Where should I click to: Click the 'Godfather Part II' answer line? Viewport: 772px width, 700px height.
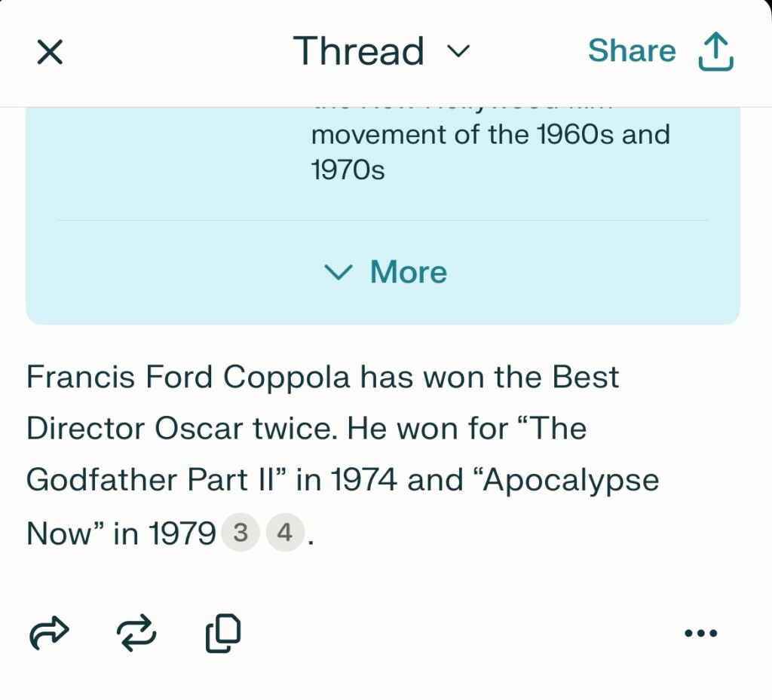[x=342, y=480]
